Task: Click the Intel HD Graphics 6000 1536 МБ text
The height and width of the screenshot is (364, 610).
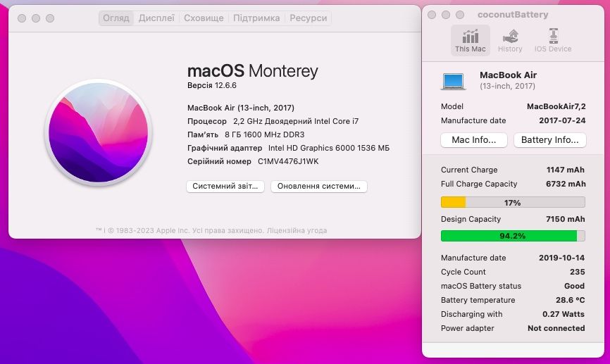Action: click(x=329, y=148)
